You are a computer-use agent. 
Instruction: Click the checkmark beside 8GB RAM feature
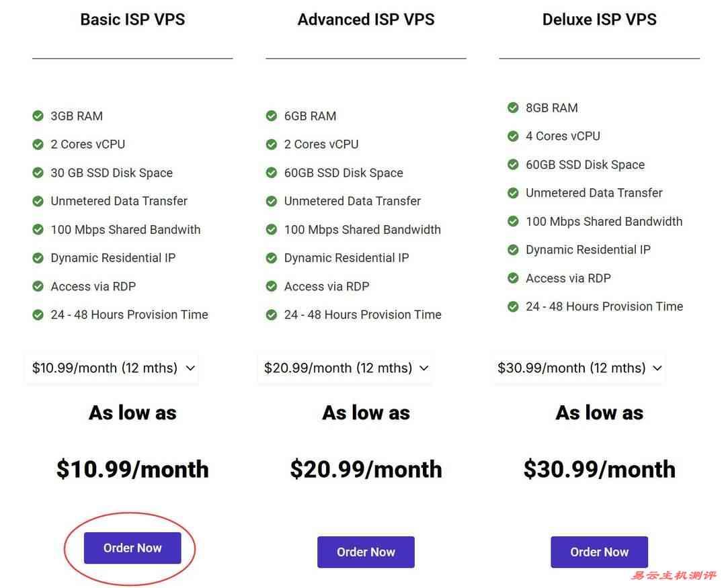point(512,108)
